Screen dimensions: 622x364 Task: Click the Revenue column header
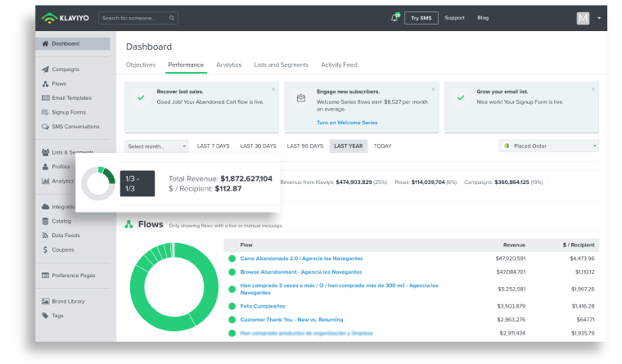click(x=514, y=245)
